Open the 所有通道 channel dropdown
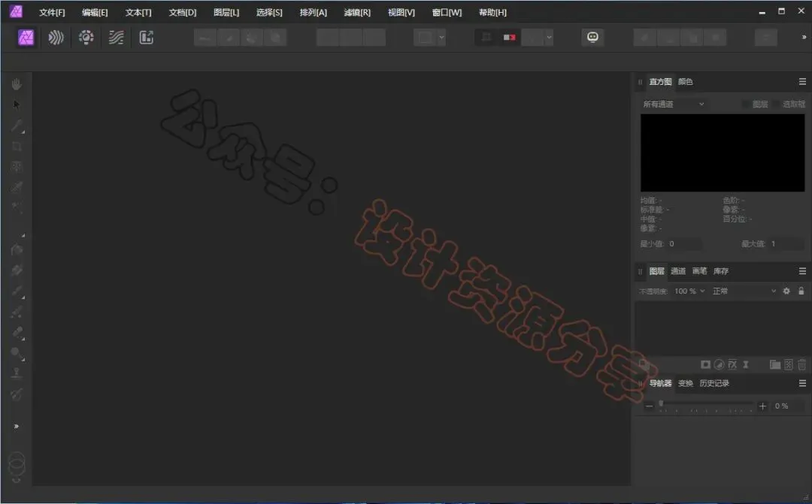 673,104
